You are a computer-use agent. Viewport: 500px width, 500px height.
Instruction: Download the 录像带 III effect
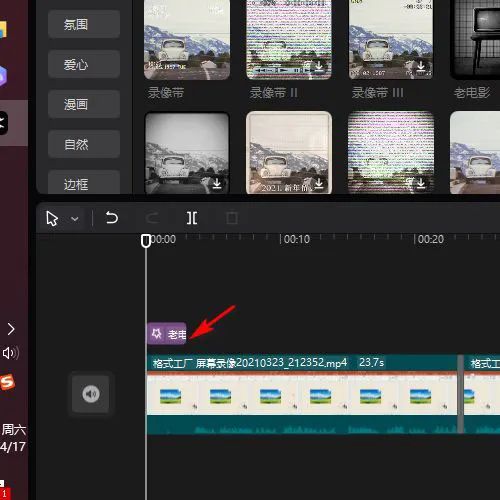(x=421, y=66)
